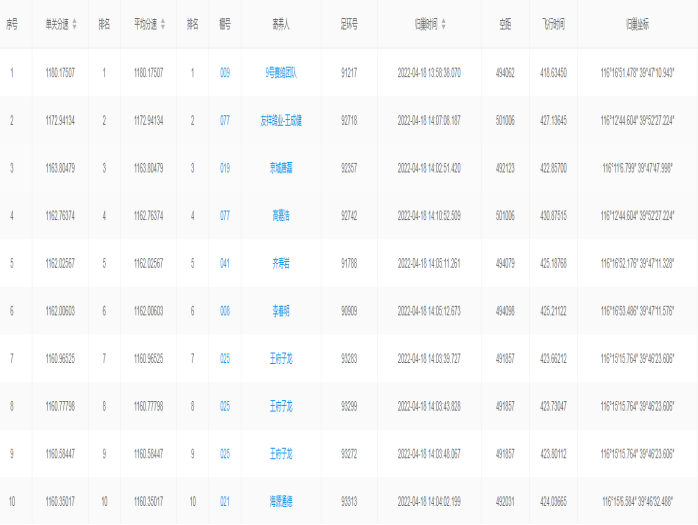Open loft number 021 link
This screenshot has width=698, height=525.
(x=225, y=500)
